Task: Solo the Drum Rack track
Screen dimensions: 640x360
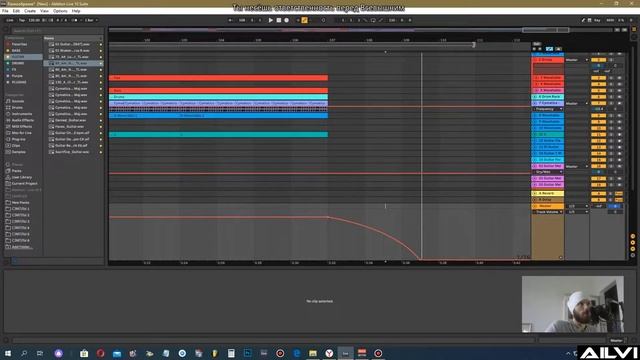Action: tap(611, 97)
